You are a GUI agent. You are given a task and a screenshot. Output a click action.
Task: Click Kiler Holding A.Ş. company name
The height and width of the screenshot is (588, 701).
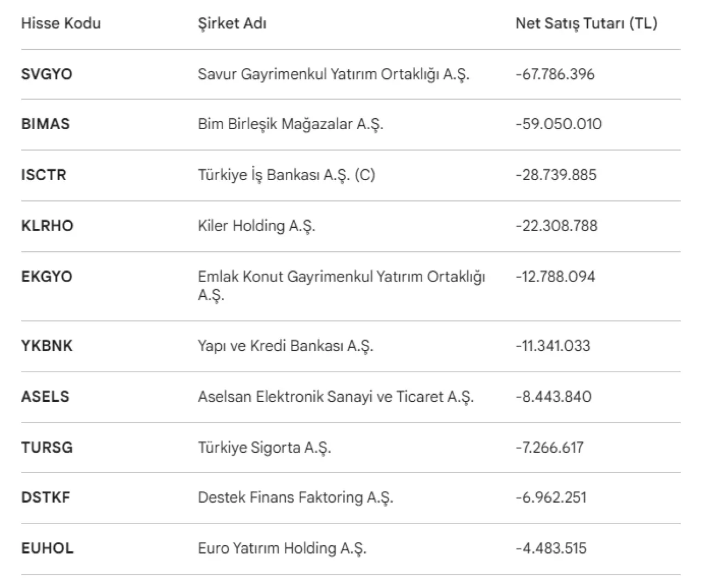pyautogui.click(x=256, y=226)
